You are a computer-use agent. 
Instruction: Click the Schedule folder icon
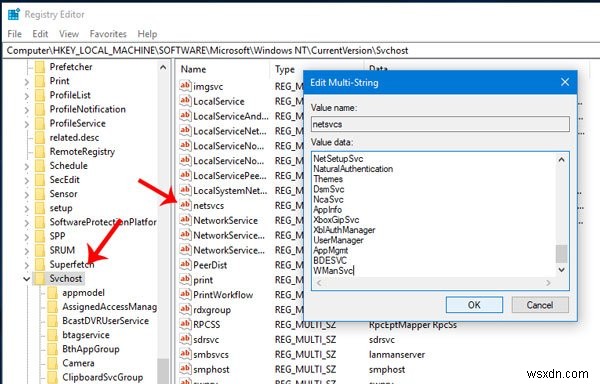(40, 166)
